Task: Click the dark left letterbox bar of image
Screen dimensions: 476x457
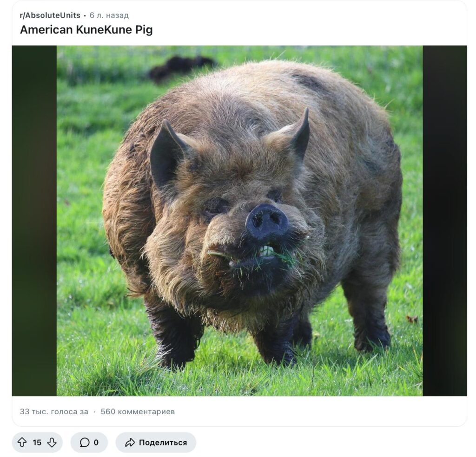Action: (x=34, y=221)
